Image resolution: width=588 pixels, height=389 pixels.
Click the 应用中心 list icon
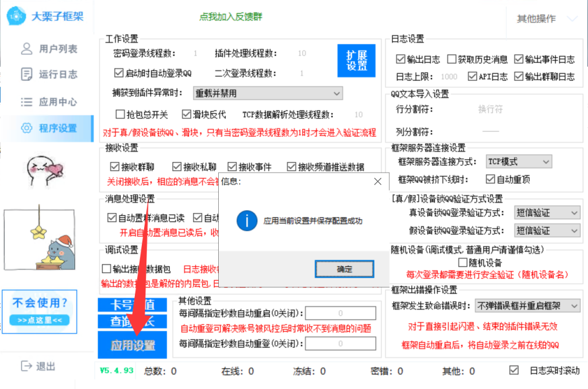26,102
